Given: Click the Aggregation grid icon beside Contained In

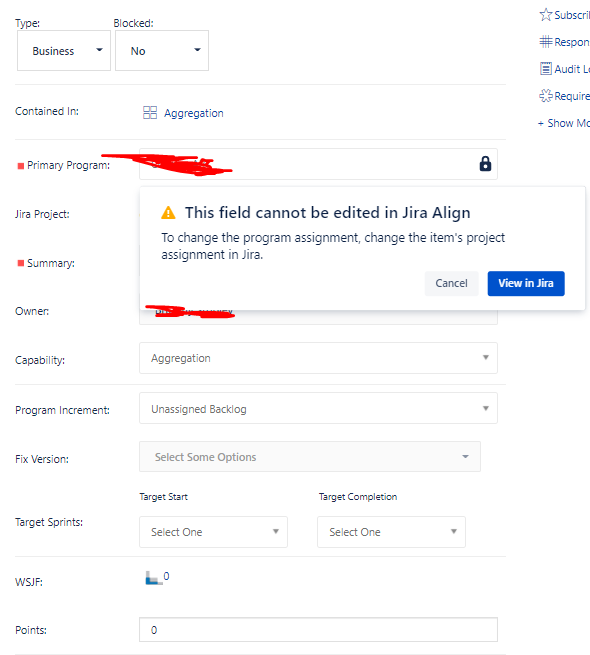Looking at the screenshot, I should click(x=150, y=112).
